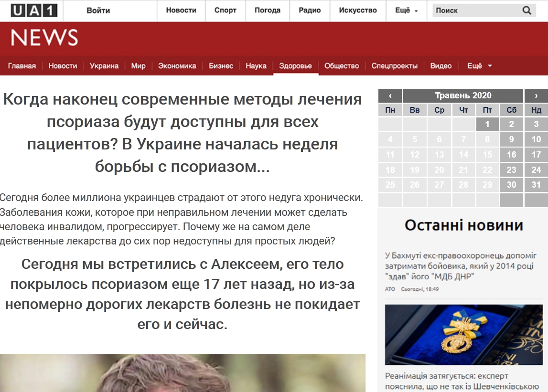
Task: Click the NEWS banner logo
Action: pyautogui.click(x=44, y=38)
